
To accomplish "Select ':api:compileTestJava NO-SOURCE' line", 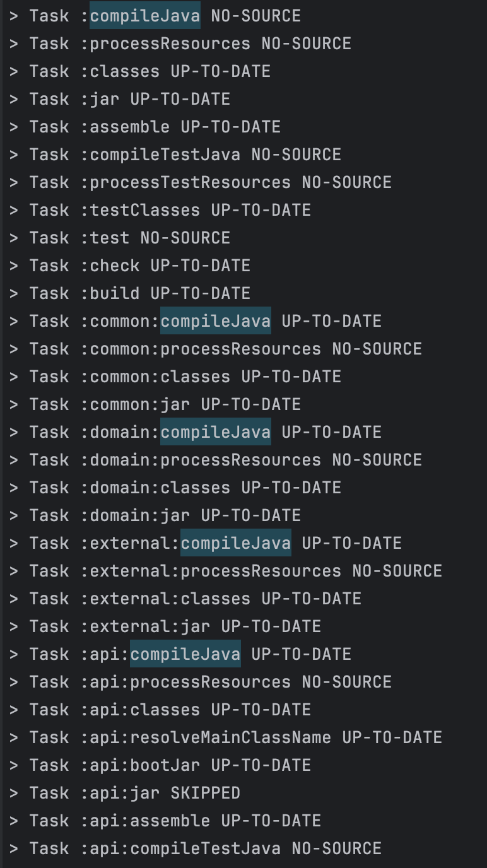I will (x=196, y=848).
